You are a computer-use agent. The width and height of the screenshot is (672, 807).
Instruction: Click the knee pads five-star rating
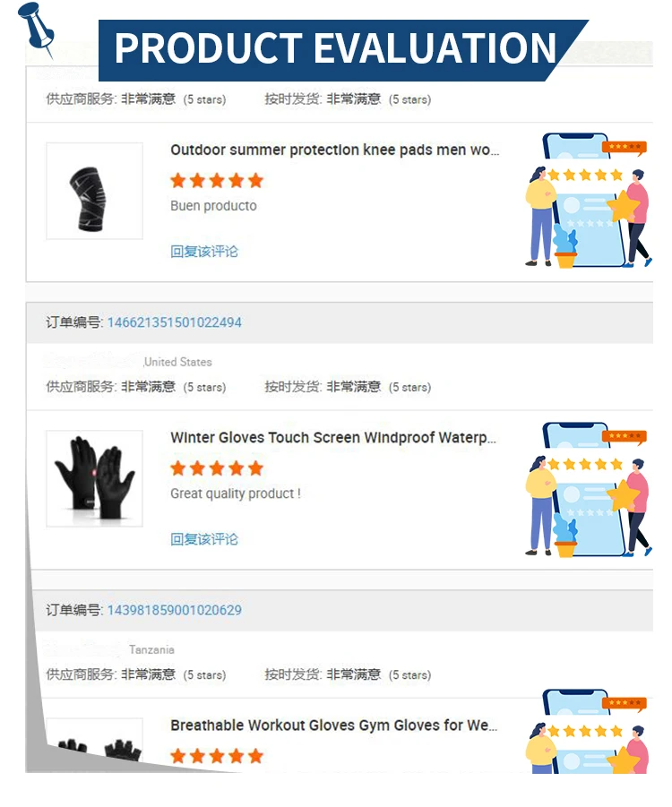click(x=217, y=181)
